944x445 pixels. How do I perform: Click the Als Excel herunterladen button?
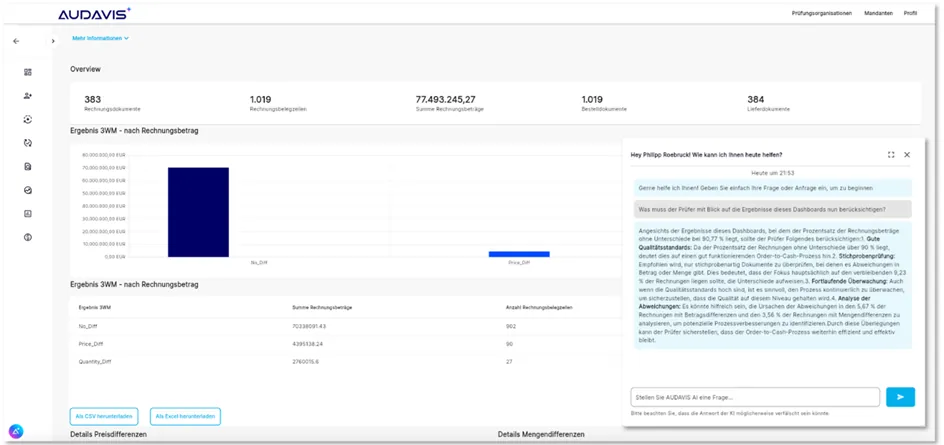point(185,416)
